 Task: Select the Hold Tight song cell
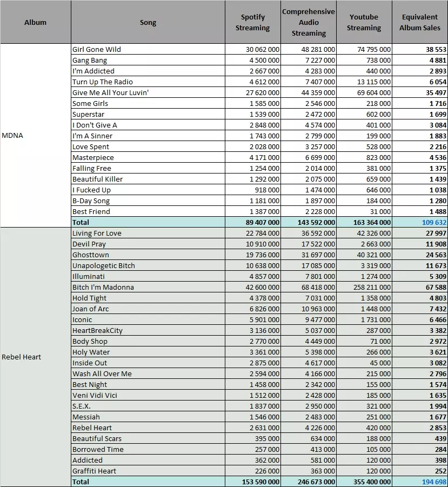[148, 298]
